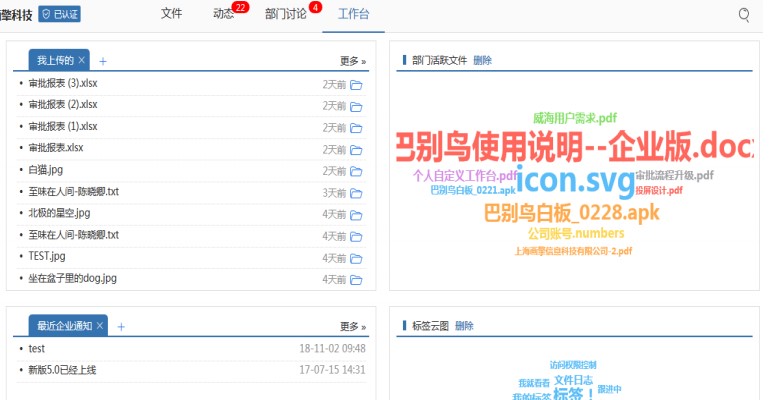
Task: Click the 使用说明--企业版 doc in the cloud
Action: [x=574, y=147]
